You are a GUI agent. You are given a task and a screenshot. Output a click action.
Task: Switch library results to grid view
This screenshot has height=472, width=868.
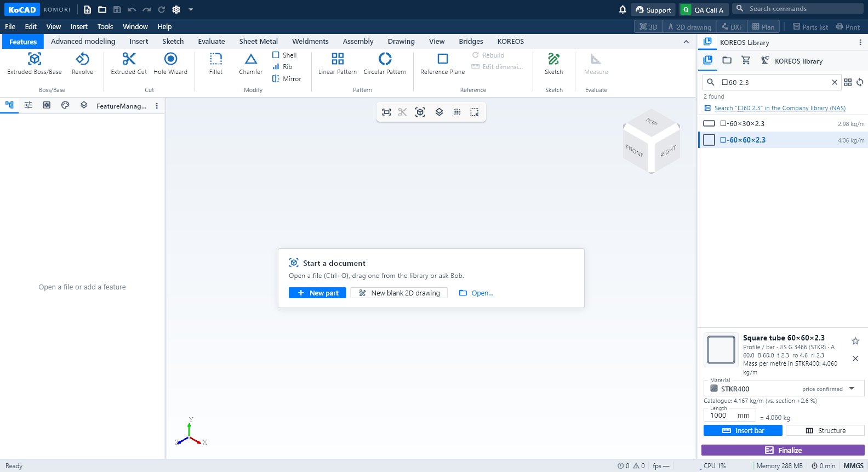pyautogui.click(x=848, y=82)
